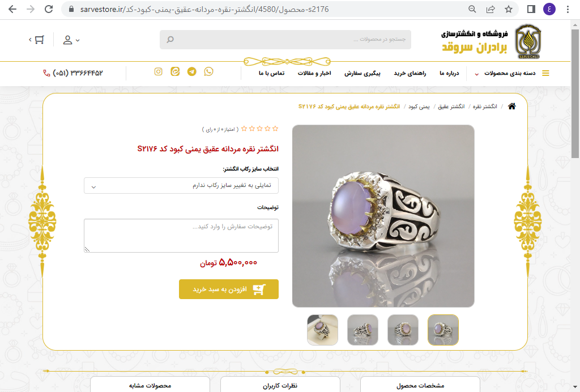
Task: Switch to the نظرات کاربران tab
Action: 280,385
